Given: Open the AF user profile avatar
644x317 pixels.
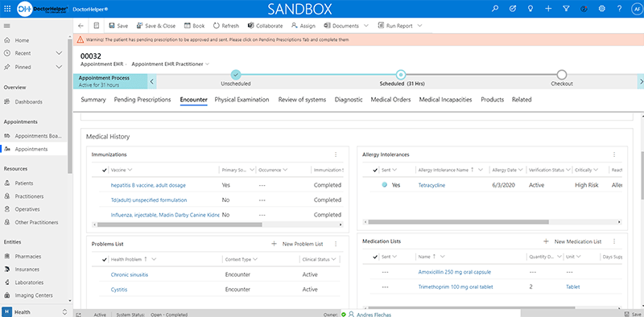Looking at the screenshot, I should click(636, 9).
